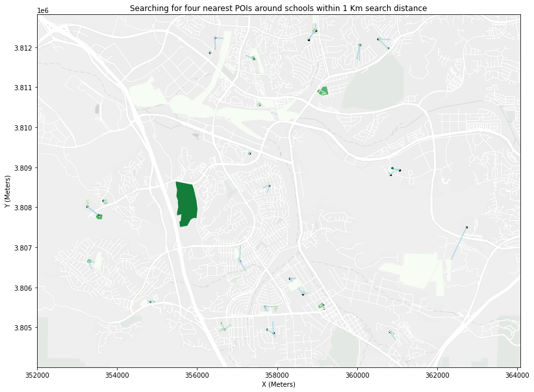
Task: Click the X (Meters) axis label
Action: [x=275, y=384]
